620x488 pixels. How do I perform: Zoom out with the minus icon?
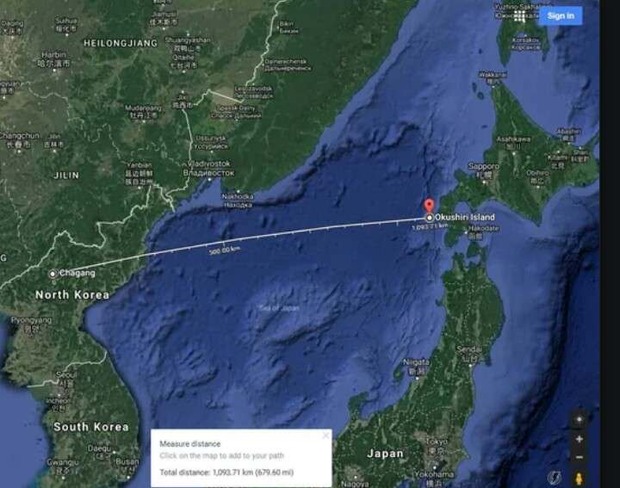tap(579, 457)
